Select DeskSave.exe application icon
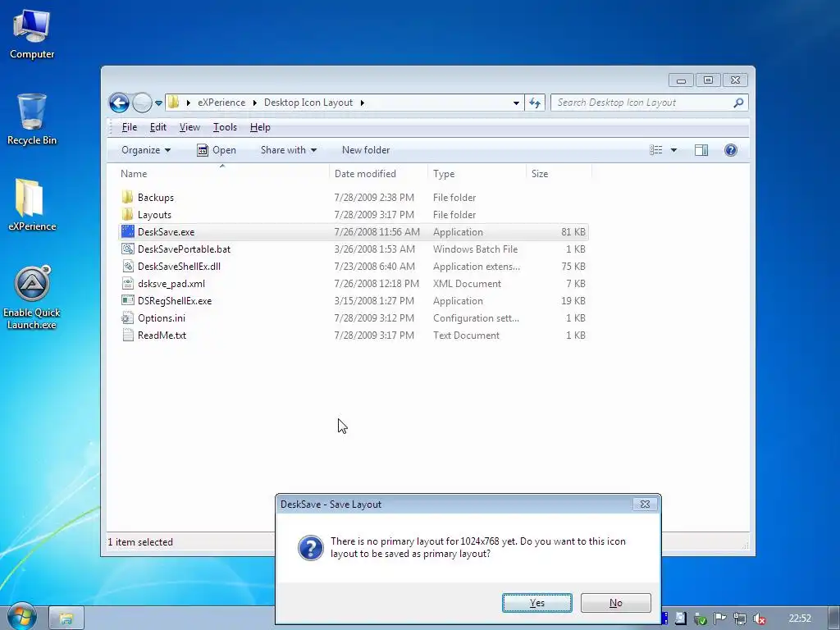840x630 pixels. tap(127, 231)
